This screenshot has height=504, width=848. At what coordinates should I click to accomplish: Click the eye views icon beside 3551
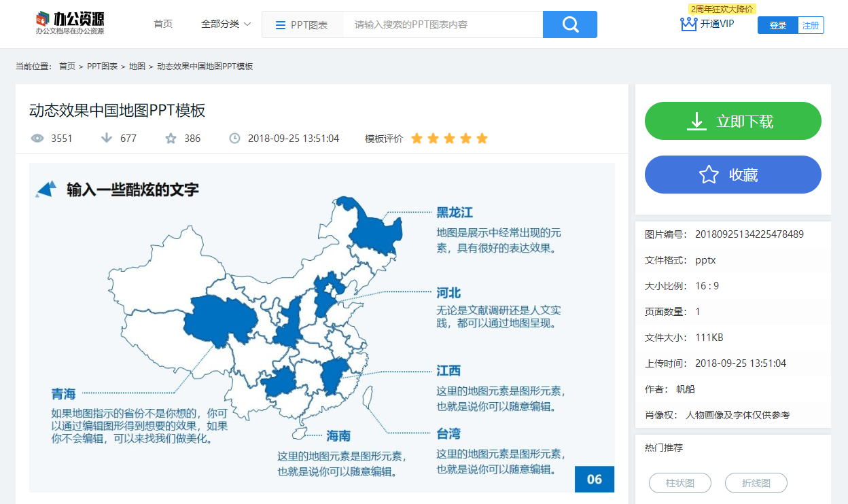37,139
